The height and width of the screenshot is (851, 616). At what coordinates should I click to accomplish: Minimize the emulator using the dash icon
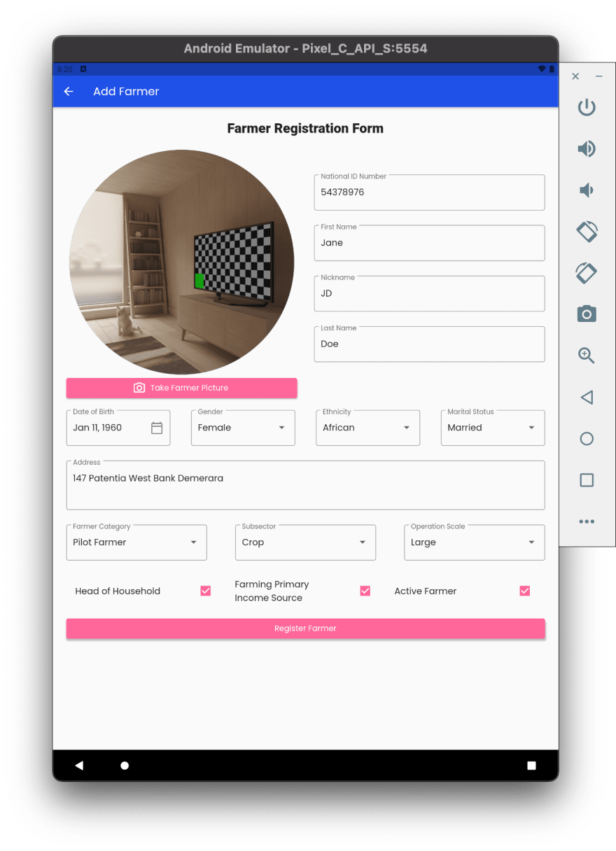click(x=599, y=76)
